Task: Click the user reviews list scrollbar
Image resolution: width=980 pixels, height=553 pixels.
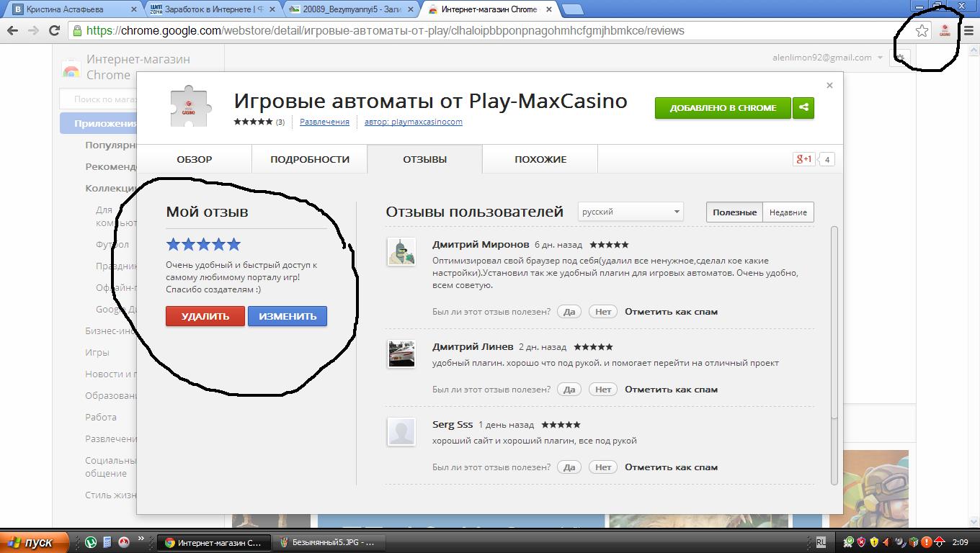Action: coord(834,323)
